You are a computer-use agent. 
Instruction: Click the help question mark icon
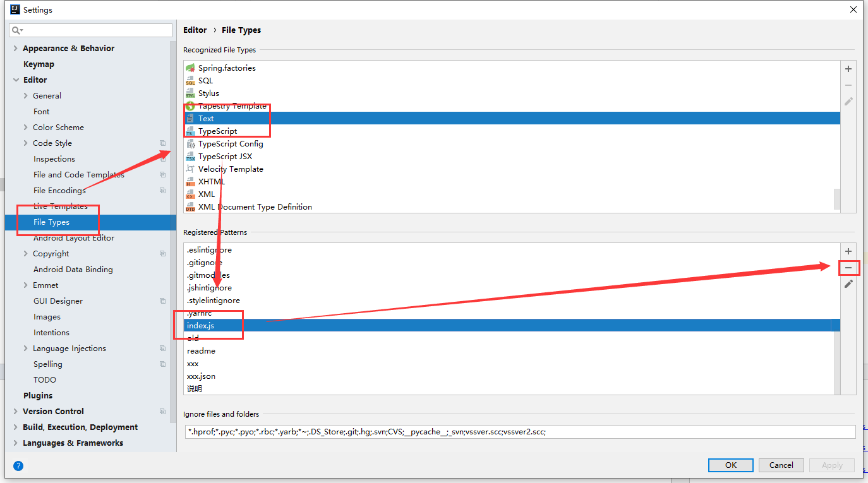click(x=18, y=466)
